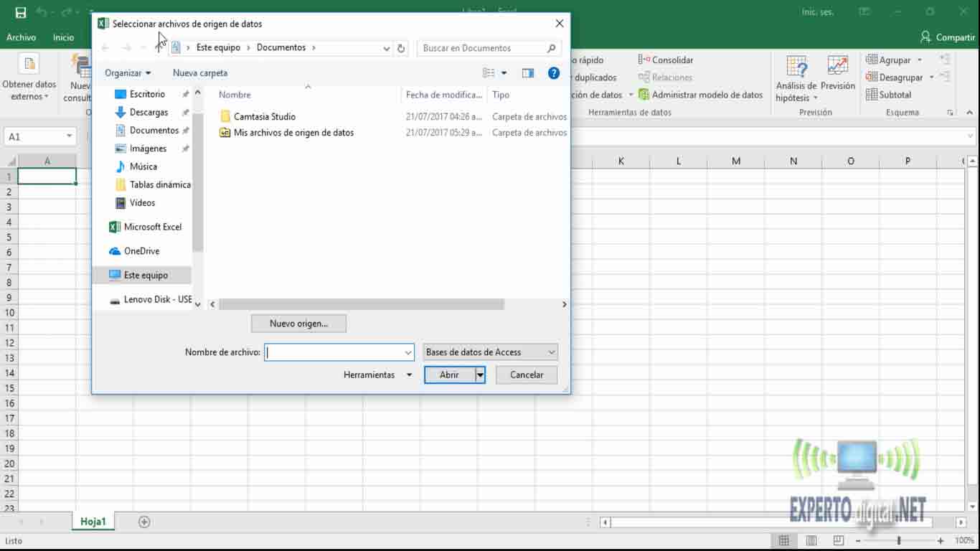Click the Subtotal icon in Esquema
The image size is (980, 551).
872,95
